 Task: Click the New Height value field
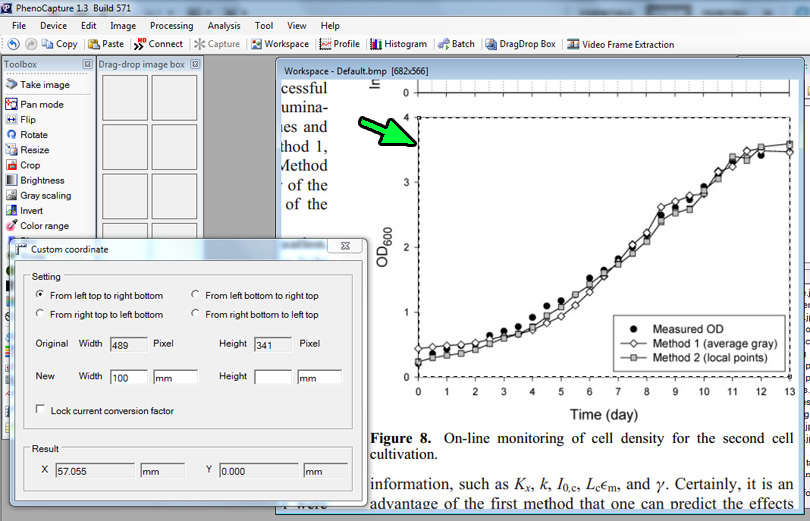point(272,377)
